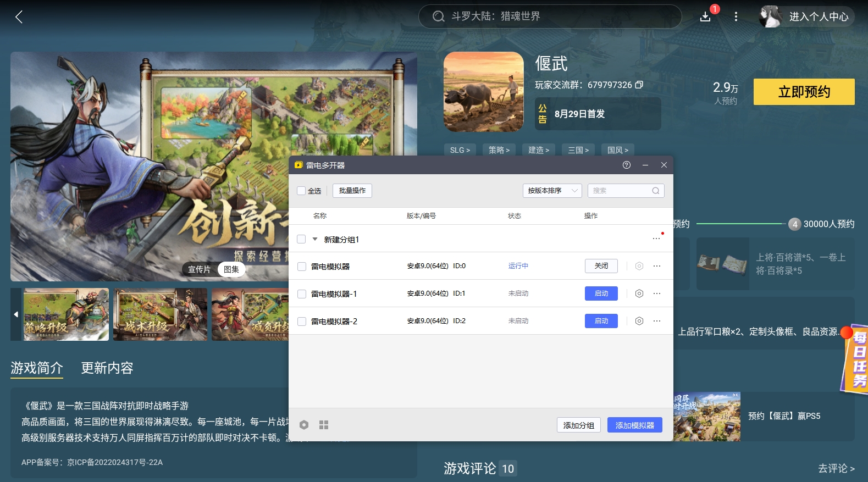Click the 公告 announcement icon
The width and height of the screenshot is (868, 482).
point(543,114)
